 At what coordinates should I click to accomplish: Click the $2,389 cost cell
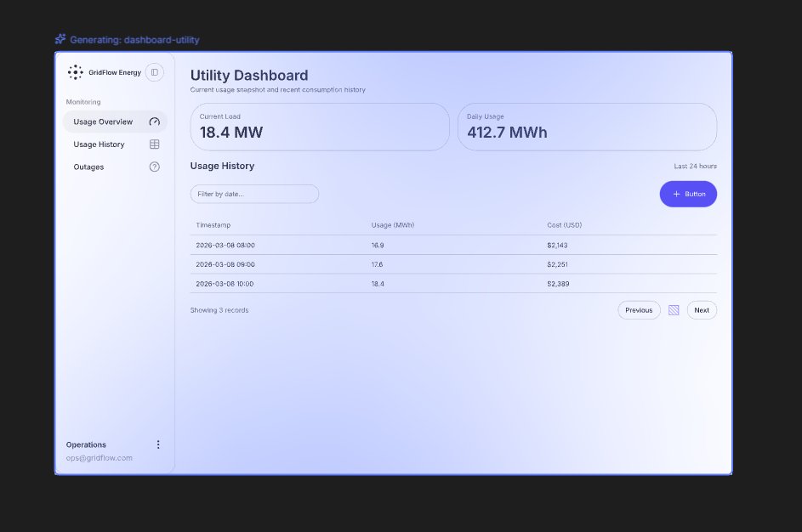[x=558, y=284]
